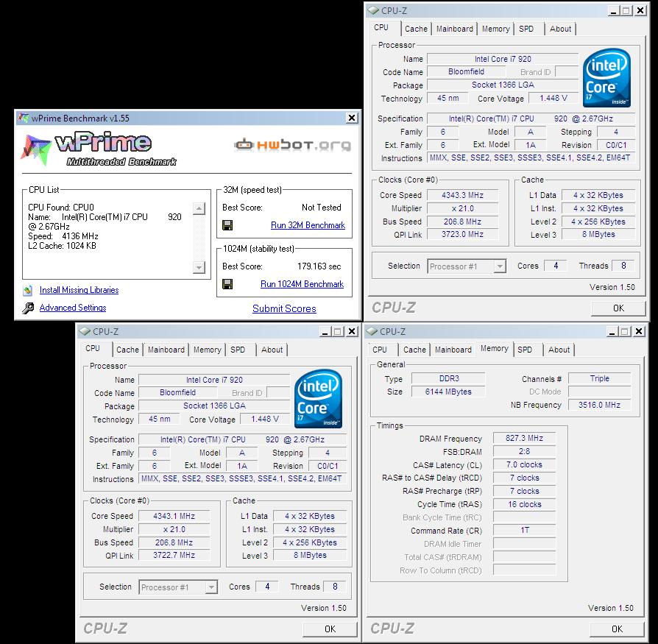Open the Mainboard tab in the top-right CPU-Z

pos(454,29)
